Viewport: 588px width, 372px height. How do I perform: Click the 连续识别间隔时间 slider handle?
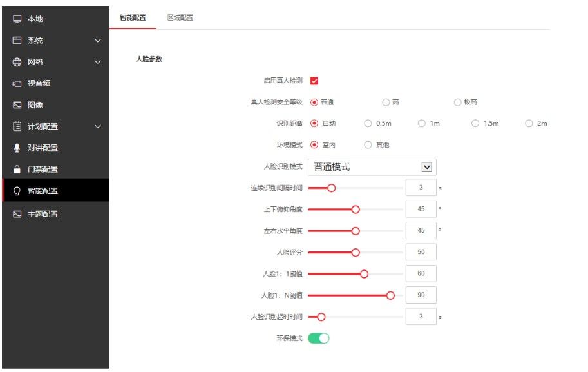[x=331, y=188]
